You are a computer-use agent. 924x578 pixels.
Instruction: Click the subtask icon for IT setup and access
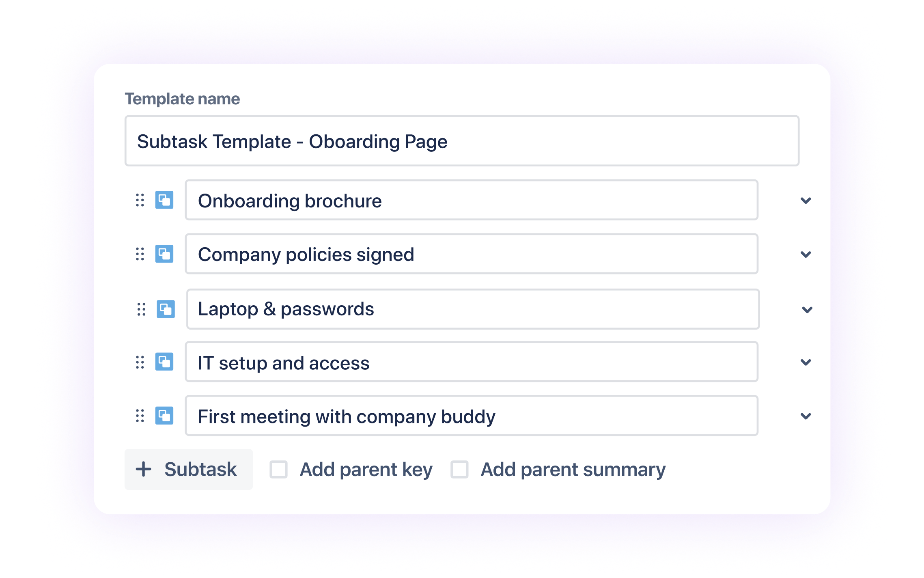coord(164,363)
